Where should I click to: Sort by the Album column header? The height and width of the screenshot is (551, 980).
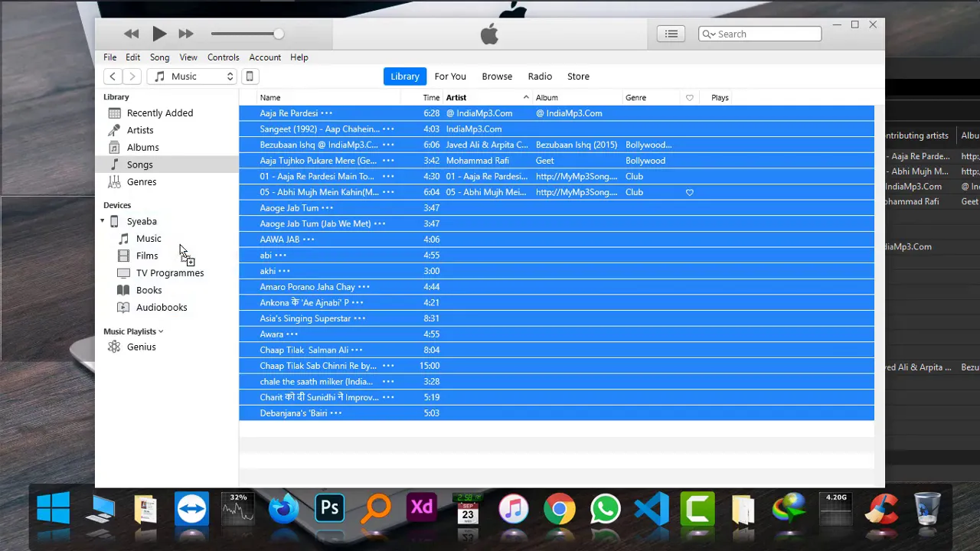547,98
